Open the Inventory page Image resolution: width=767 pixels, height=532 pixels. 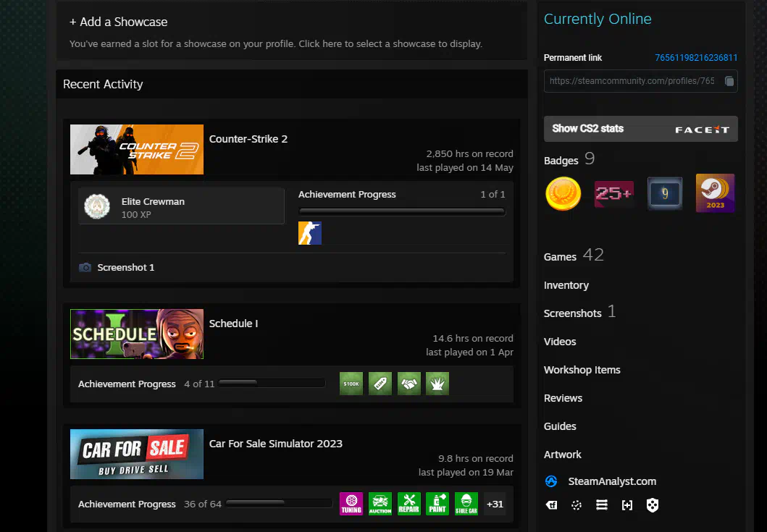pyautogui.click(x=566, y=285)
